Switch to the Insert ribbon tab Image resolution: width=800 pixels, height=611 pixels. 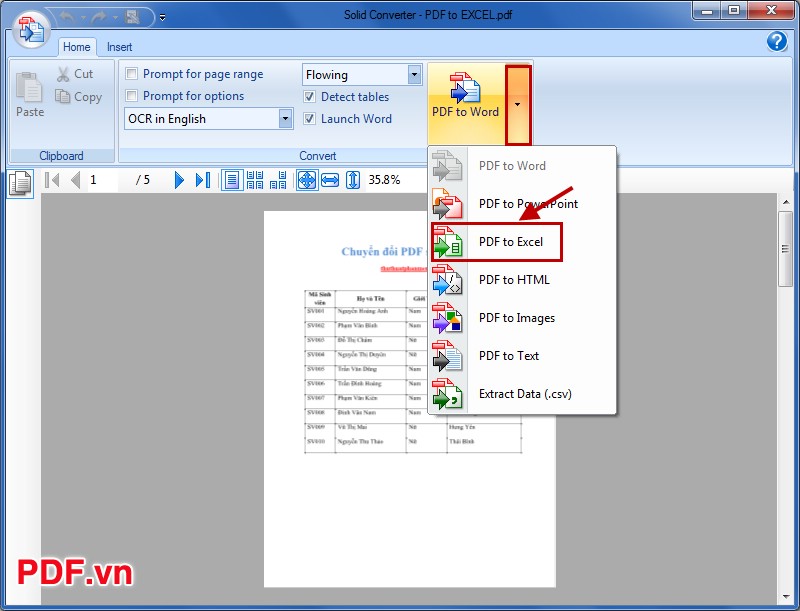click(x=119, y=47)
